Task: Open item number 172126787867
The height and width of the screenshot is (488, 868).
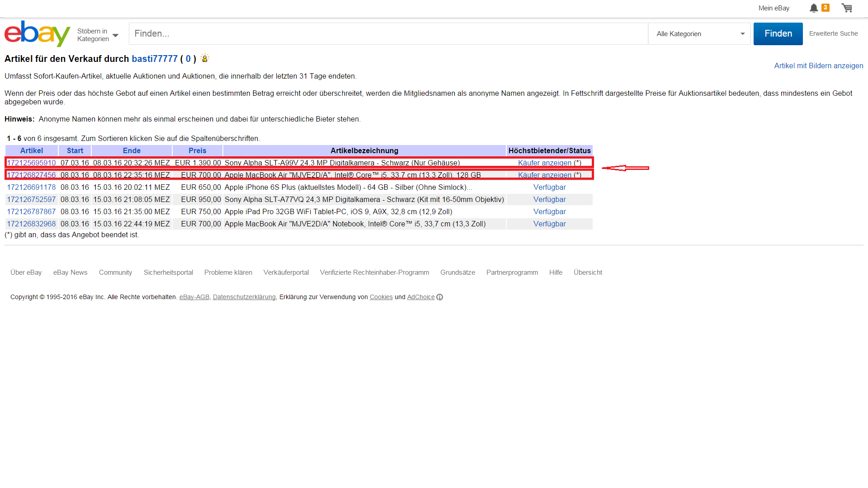Action: point(31,211)
